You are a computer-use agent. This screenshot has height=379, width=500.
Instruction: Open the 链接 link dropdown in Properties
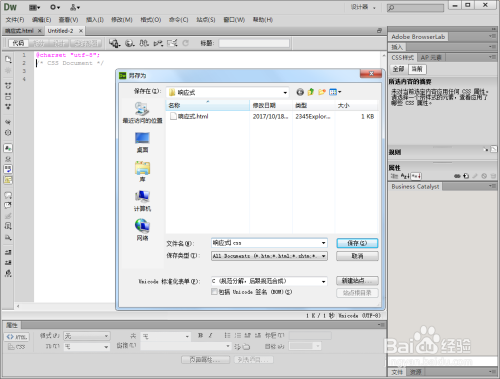pos(186,346)
